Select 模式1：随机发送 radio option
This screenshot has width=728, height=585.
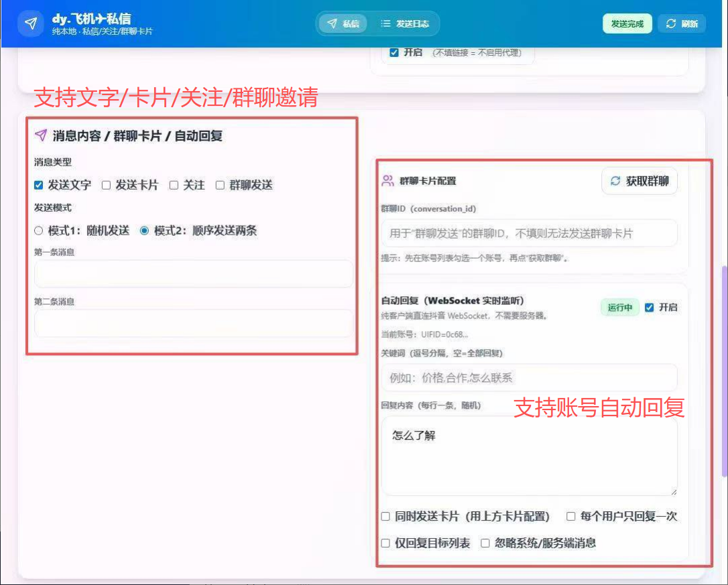click(39, 231)
